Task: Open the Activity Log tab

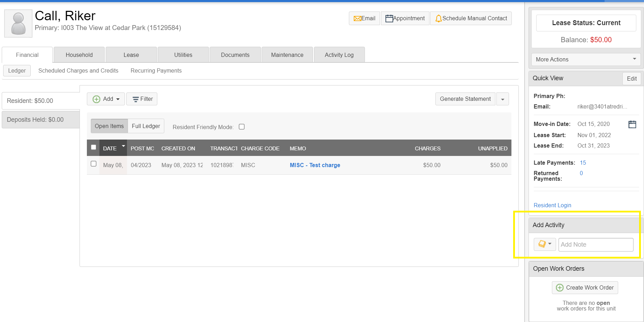Action: pyautogui.click(x=339, y=55)
